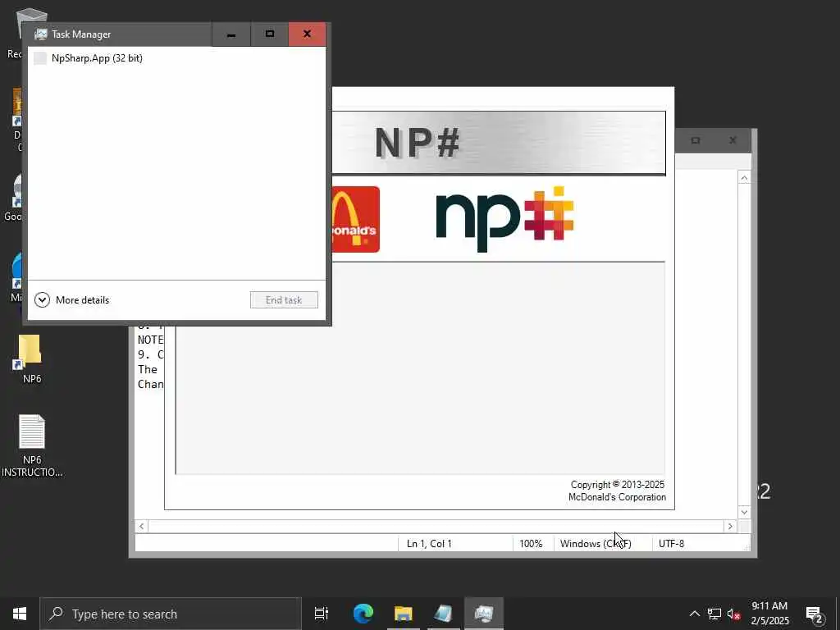Click Notepad horizontal scrollbar right arrow

tap(730, 526)
